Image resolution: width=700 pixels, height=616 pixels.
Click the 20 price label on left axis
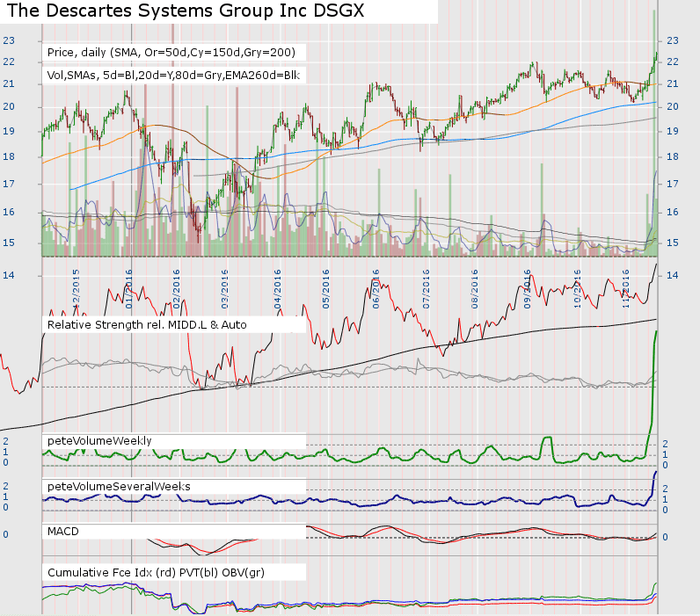click(9, 106)
